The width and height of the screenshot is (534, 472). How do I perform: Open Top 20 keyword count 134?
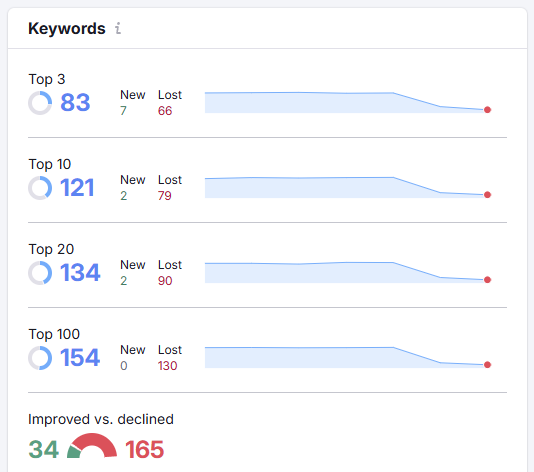(x=80, y=273)
